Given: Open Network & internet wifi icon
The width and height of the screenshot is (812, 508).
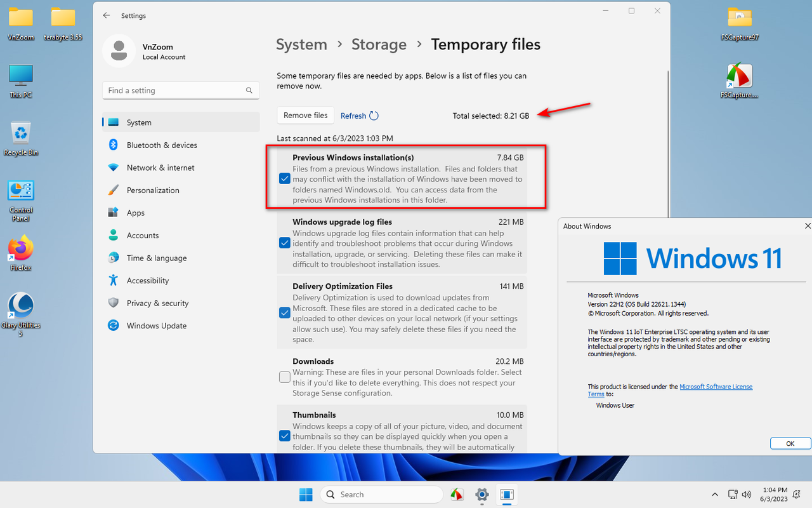Looking at the screenshot, I should 113,168.
